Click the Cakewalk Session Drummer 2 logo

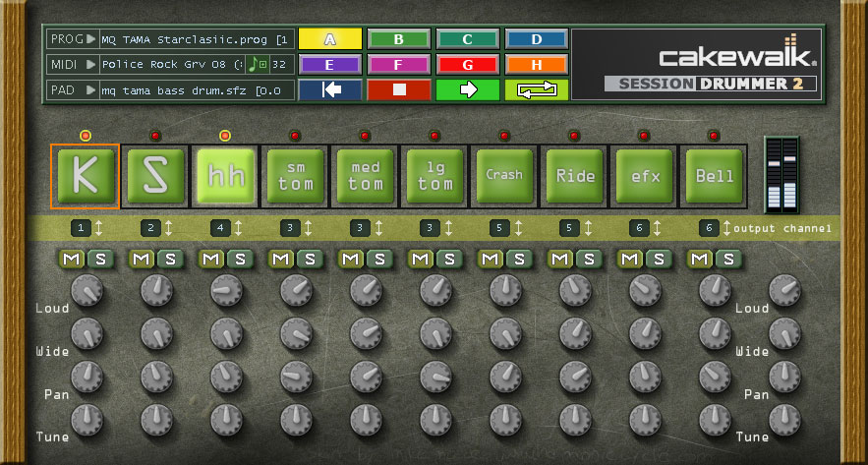(x=696, y=65)
